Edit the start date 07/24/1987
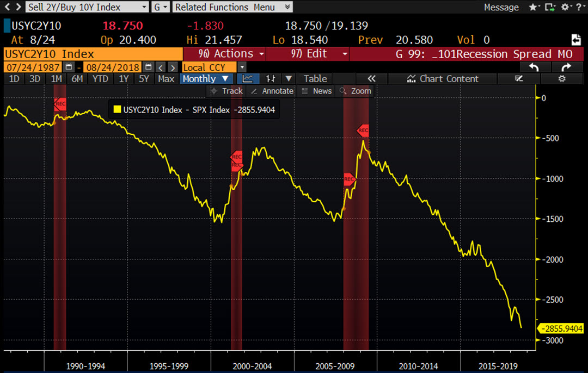Screen dimensions: 588x373 click(x=33, y=67)
